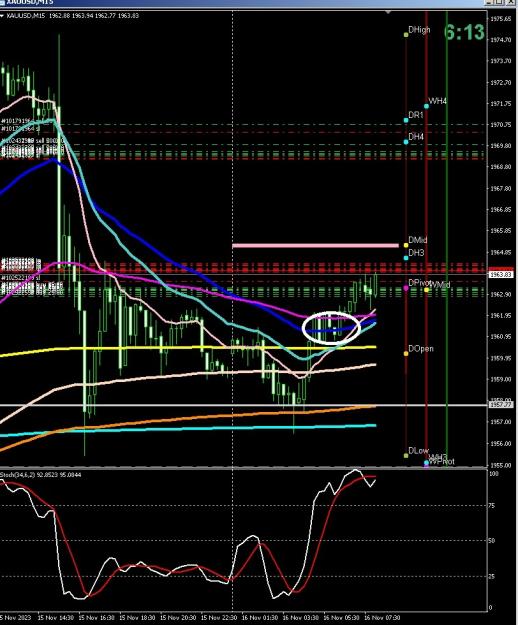Select the DH3 level dot
The image size is (518, 625).
(406, 258)
